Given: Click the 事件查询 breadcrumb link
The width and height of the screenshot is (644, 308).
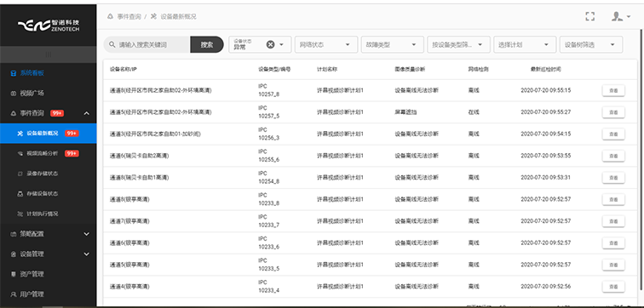Looking at the screenshot, I should tap(129, 16).
